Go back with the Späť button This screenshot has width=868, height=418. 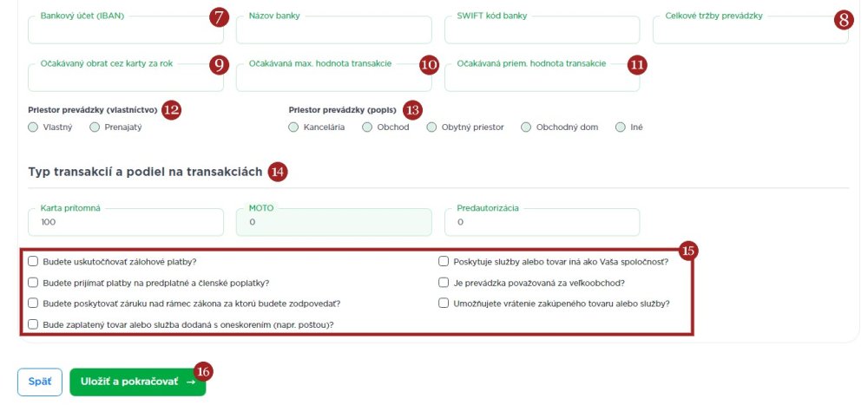point(40,382)
